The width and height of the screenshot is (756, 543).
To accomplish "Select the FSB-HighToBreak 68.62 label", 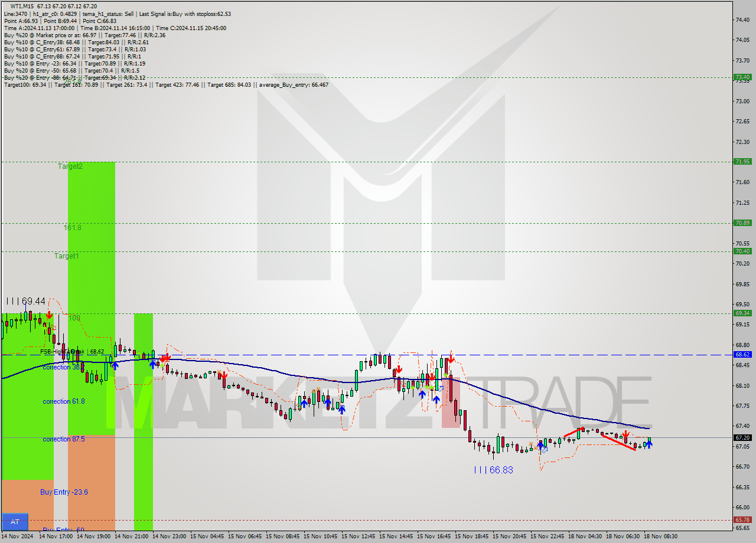I will pos(72,352).
